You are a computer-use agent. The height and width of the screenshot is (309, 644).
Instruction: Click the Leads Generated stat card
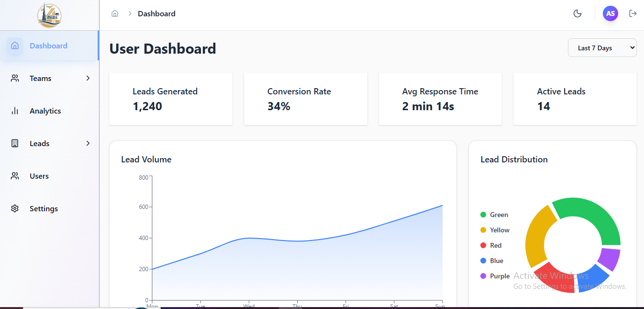[171, 99]
